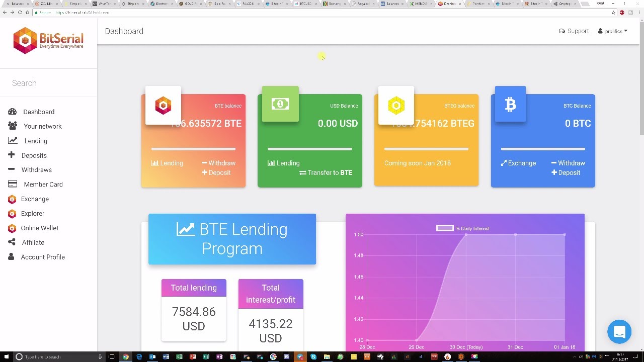Open Member Card in the sidebar
The image size is (644, 362).
tap(43, 185)
